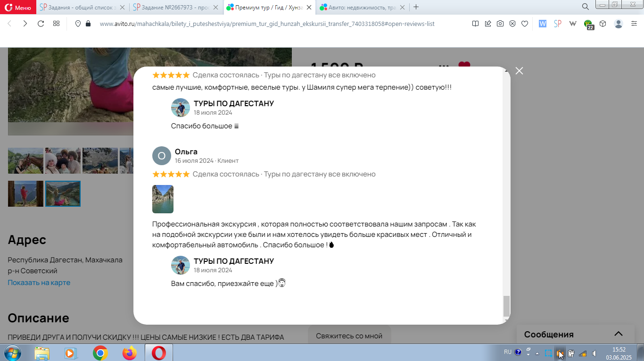This screenshot has width=644, height=361.
Task: Open the extensions cube icon
Action: point(603,24)
